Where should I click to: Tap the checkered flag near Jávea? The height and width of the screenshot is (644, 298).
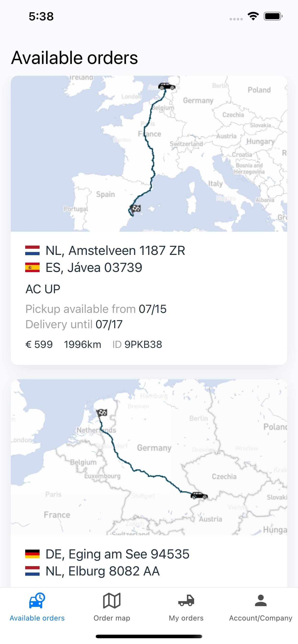136,208
